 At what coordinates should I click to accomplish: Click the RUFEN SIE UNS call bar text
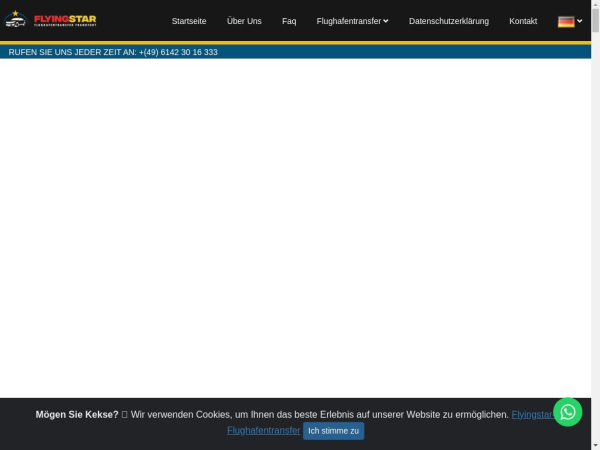point(72,52)
